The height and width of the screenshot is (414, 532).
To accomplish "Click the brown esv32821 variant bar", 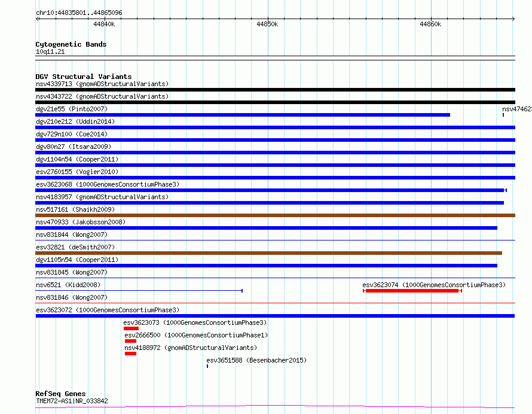I will pyautogui.click(x=269, y=253).
